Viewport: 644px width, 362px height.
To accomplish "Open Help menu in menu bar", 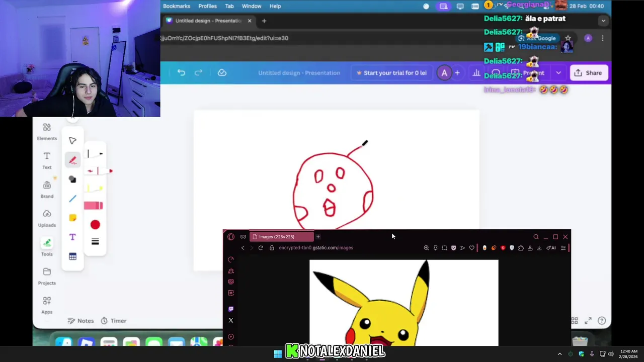I will [275, 6].
